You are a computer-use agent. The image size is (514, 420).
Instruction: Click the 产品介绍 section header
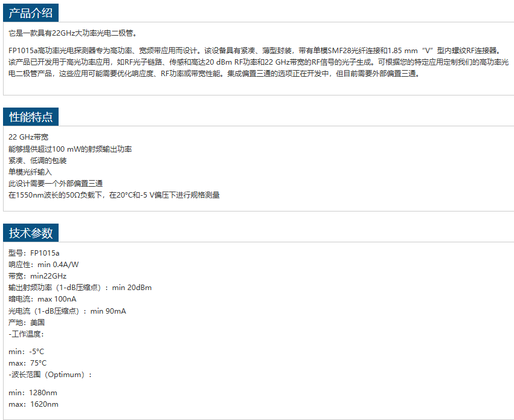click(31, 13)
